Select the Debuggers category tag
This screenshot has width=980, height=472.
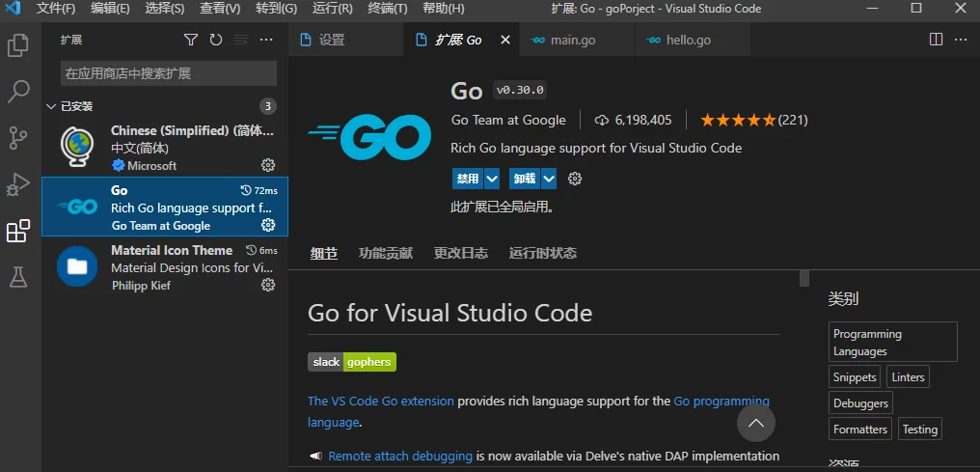point(860,403)
